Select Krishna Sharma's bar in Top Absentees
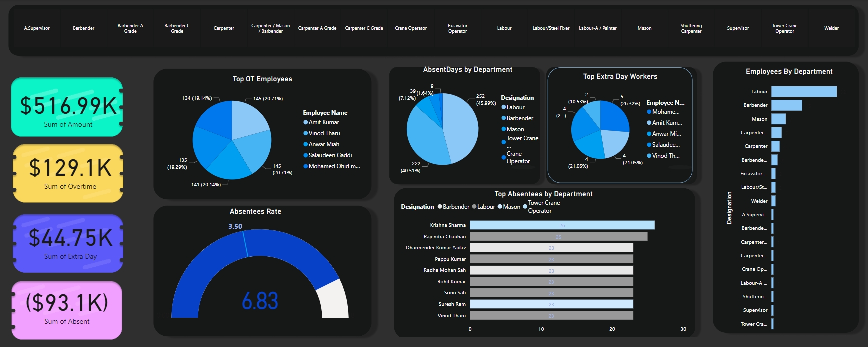Viewport: 868px width, 347px height. pyautogui.click(x=561, y=225)
